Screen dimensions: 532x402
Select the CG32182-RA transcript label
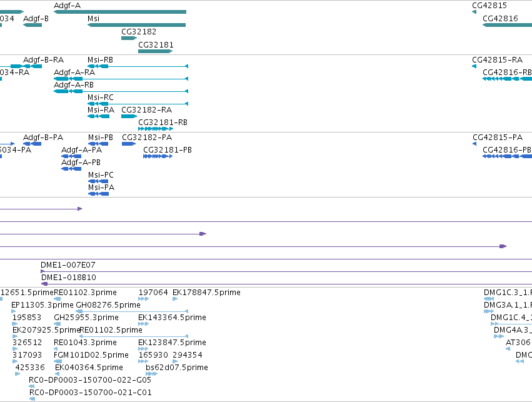[x=146, y=110]
